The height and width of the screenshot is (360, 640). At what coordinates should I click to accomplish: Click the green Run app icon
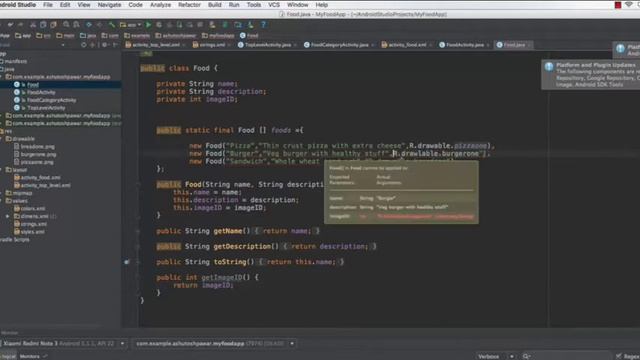point(149,25)
